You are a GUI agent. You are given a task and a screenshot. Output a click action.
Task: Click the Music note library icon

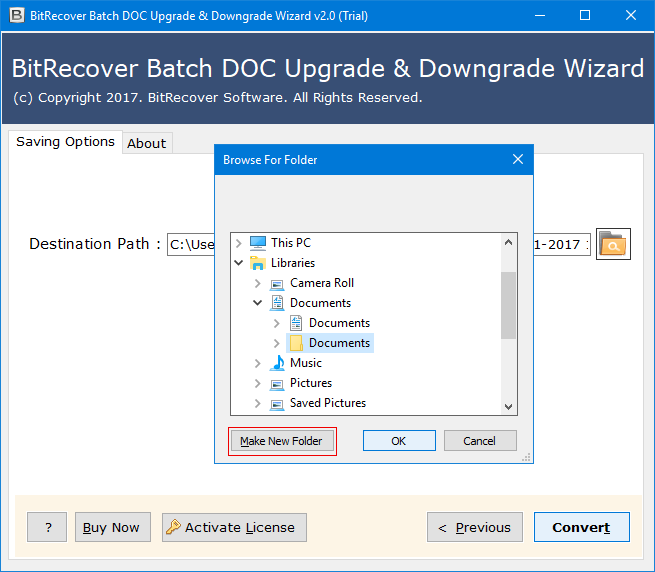[277, 363]
